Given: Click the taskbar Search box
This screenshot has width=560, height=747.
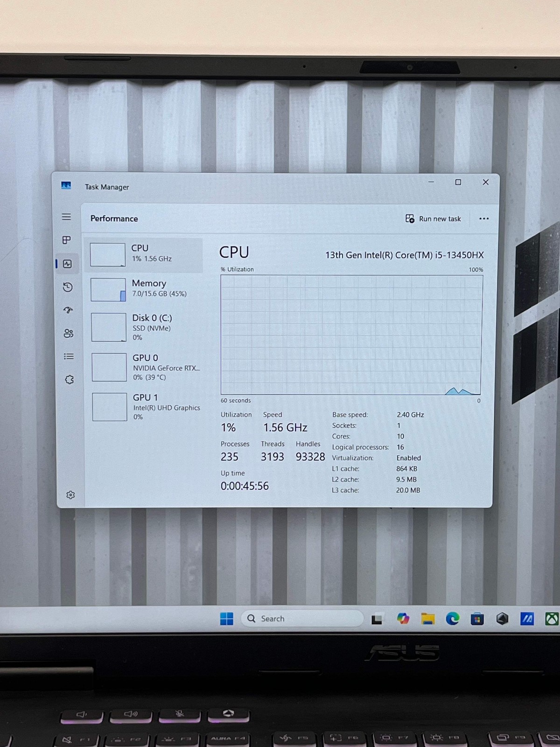Looking at the screenshot, I should (302, 619).
